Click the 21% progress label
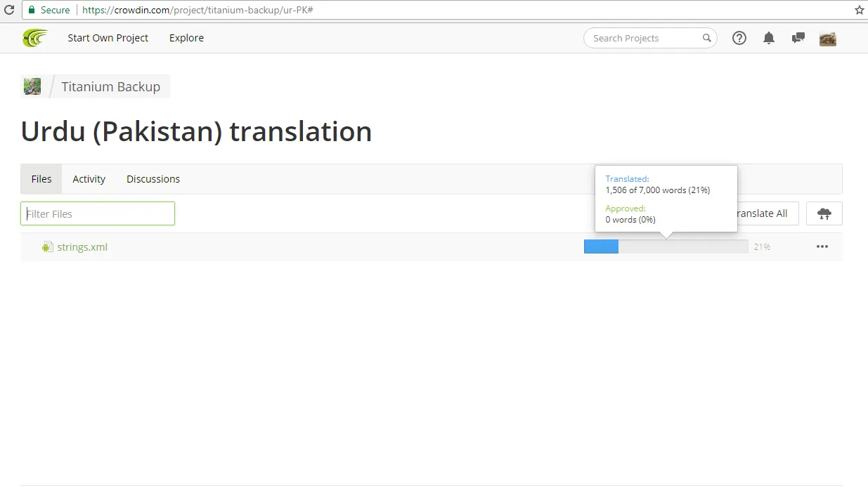 click(x=762, y=247)
